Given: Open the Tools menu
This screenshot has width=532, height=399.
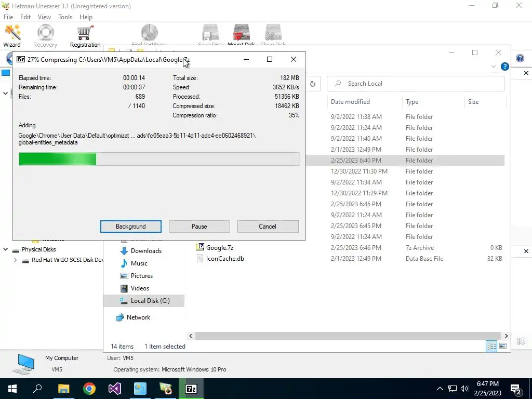Looking at the screenshot, I should pos(65,17).
